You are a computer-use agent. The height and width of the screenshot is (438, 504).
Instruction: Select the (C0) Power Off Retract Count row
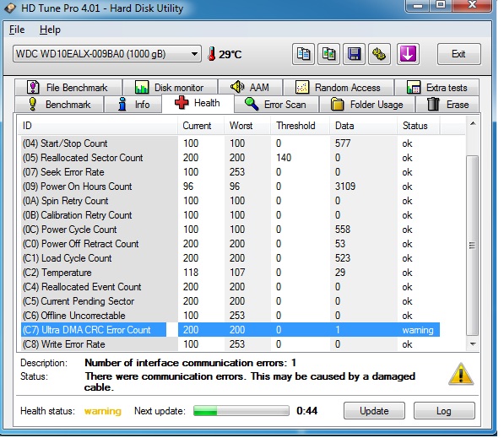(230, 244)
